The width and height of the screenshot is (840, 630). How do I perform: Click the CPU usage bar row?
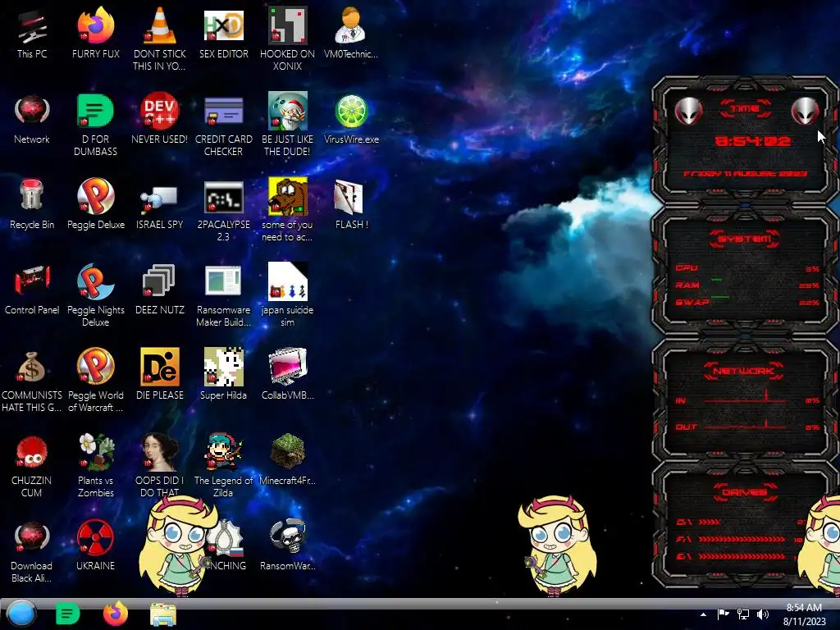click(747, 268)
